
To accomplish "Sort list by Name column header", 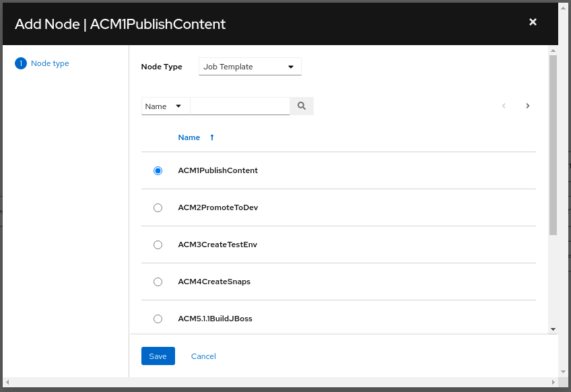I will coord(189,137).
